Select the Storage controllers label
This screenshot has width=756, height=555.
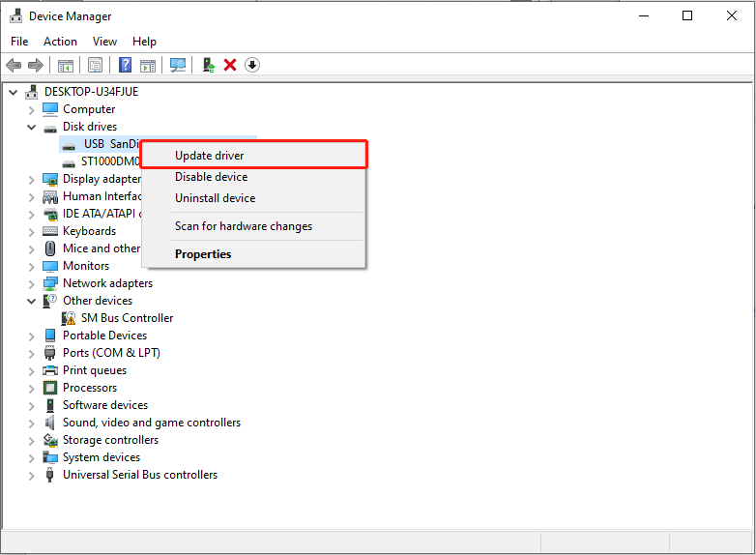pos(110,440)
